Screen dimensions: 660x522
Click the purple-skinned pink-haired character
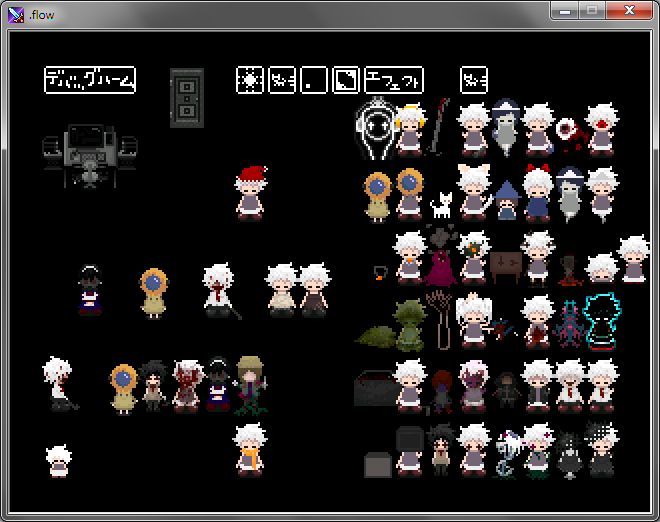pos(474,386)
